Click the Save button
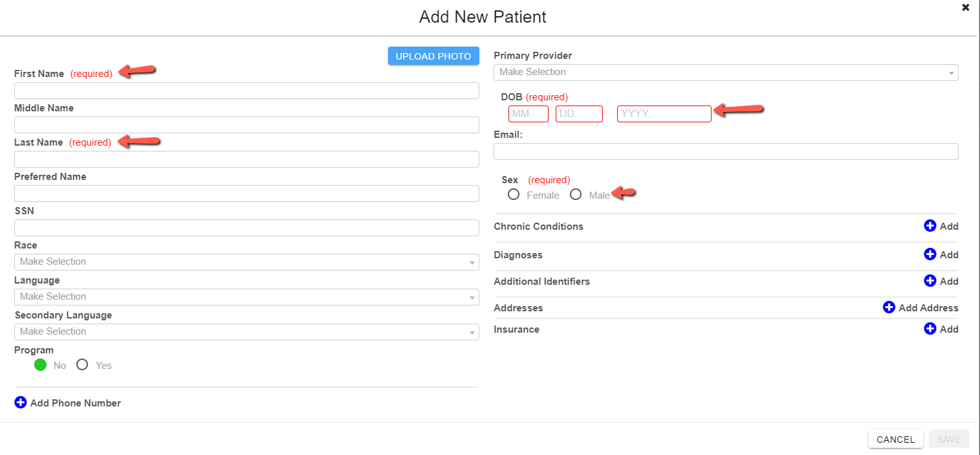Viewport: 980px width, 455px height. pos(949,439)
